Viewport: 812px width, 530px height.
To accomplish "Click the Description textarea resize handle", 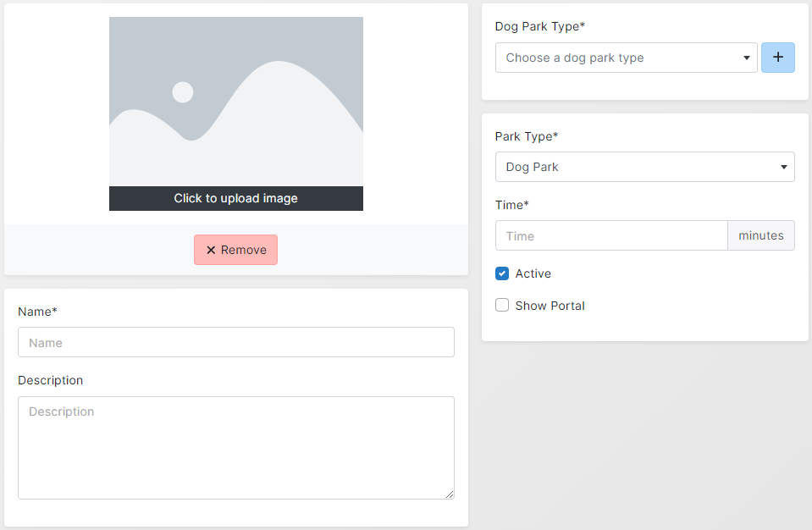I will point(450,494).
